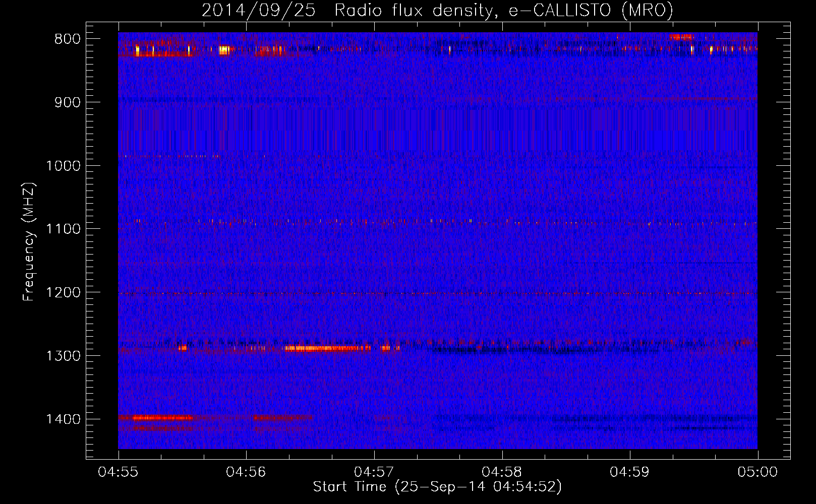Click the 1400 frequency tick label
Image resolution: width=816 pixels, height=504 pixels.
tap(63, 419)
